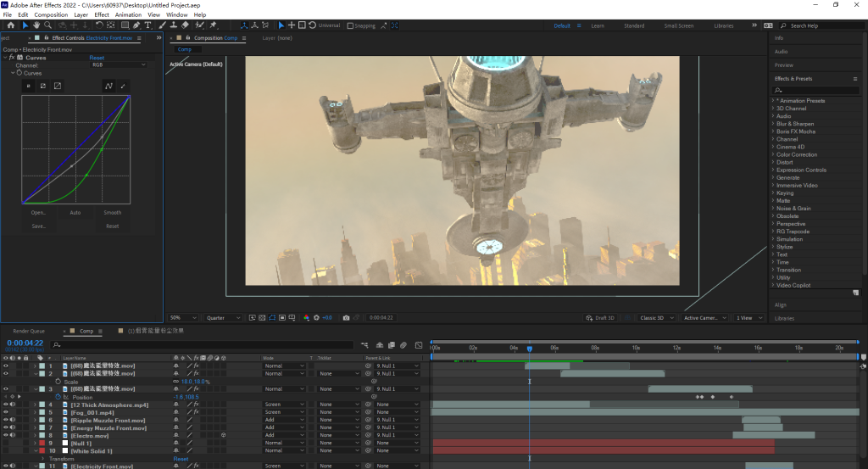
Task: Click the frame blending enable icon in timeline
Action: pos(392,345)
